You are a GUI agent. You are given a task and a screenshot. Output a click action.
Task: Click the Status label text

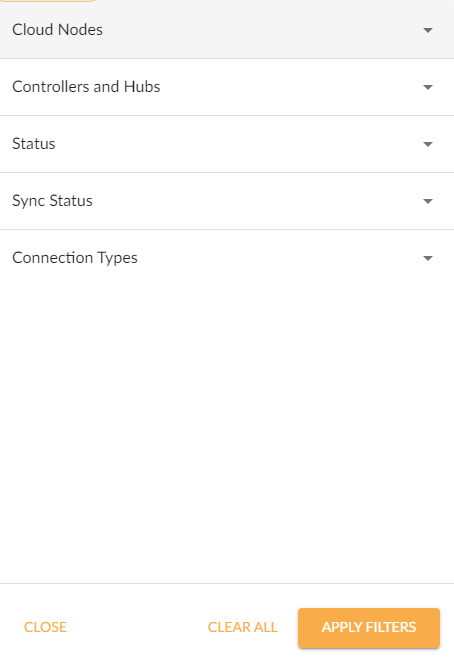point(34,144)
